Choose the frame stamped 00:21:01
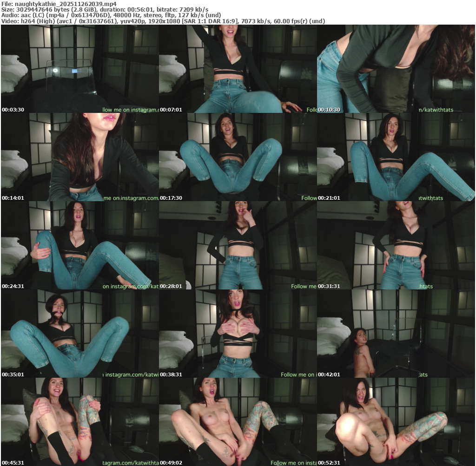Viewport: 476px width, 466px height. point(396,157)
